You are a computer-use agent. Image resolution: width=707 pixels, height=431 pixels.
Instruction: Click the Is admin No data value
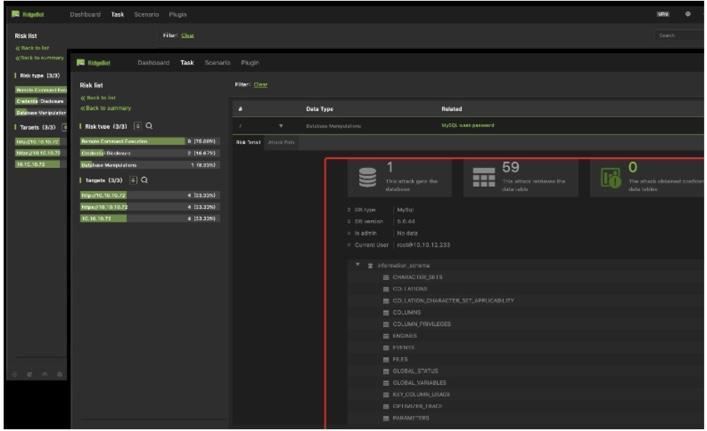coord(407,234)
